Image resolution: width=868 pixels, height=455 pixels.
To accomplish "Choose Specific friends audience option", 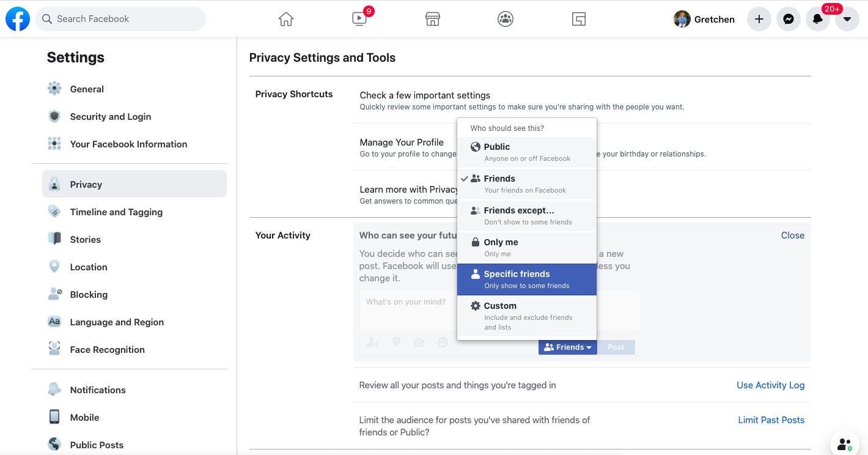I will coord(526,279).
